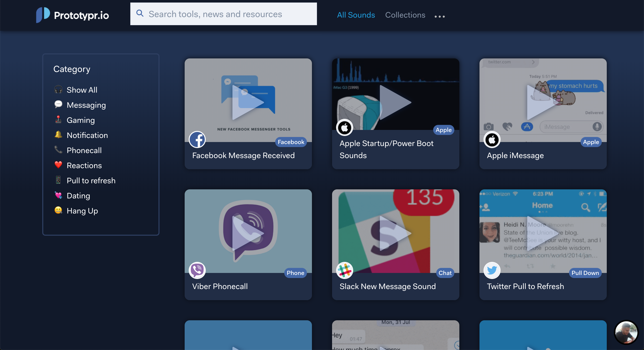Click the Facebook logo badge
Viewport: 644px width, 350px height.
click(x=197, y=140)
